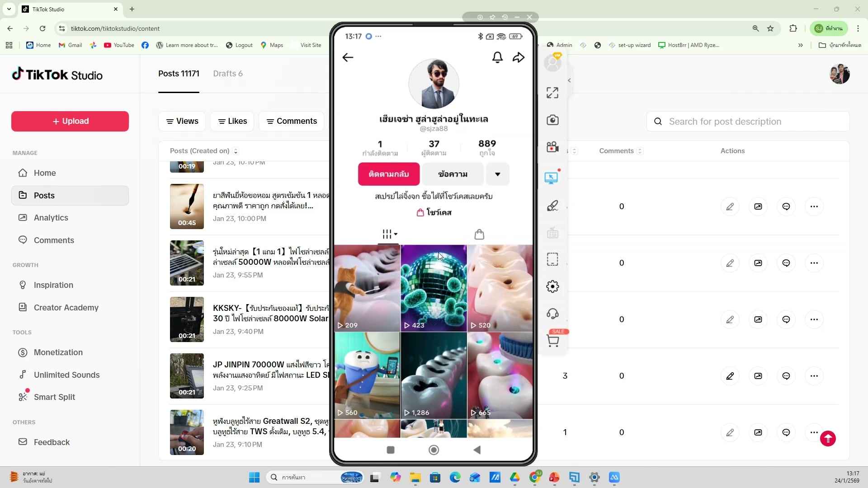
Task: Switch to the Drafts 6 tab
Action: [228, 74]
